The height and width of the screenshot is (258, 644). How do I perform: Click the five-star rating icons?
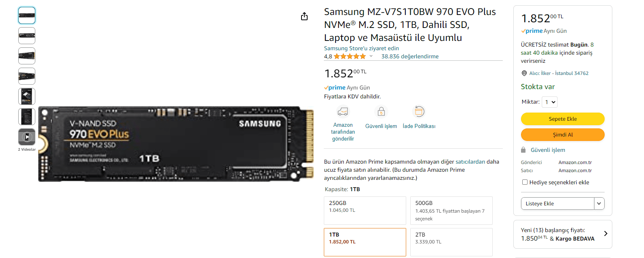349,56
